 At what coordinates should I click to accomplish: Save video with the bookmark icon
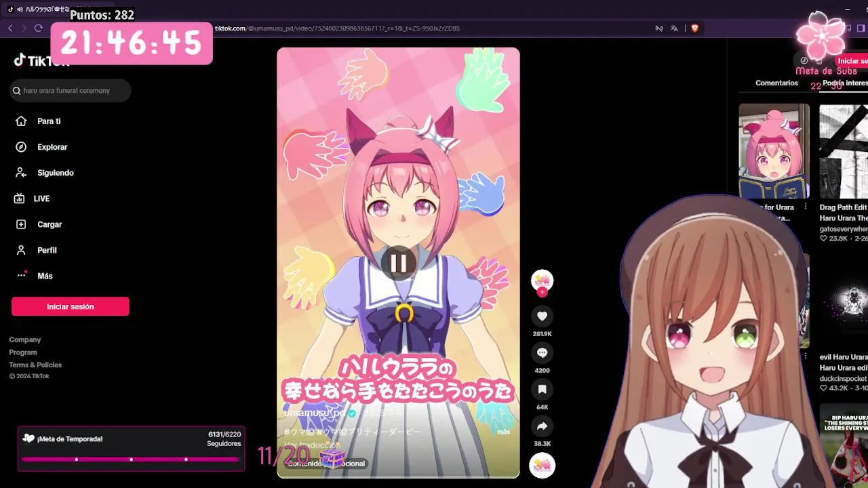542,389
